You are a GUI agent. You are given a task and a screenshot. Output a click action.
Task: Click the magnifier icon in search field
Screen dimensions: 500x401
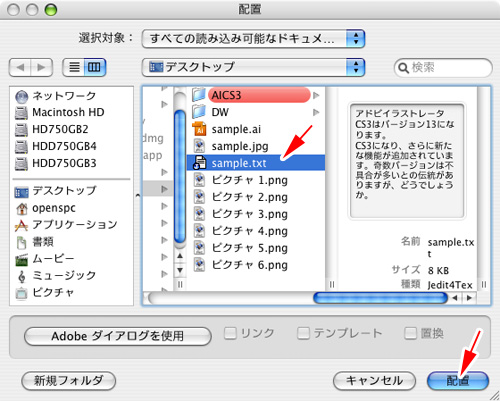403,68
